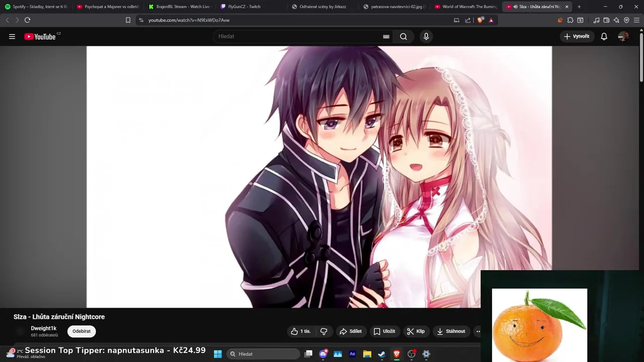Share page icon in address bar
The image size is (644, 362).
468,20
